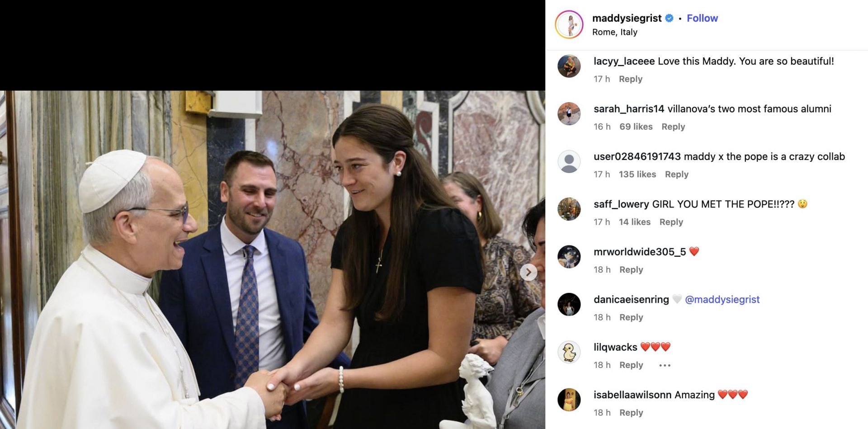Reply to saff_lowery's comment

pos(671,222)
